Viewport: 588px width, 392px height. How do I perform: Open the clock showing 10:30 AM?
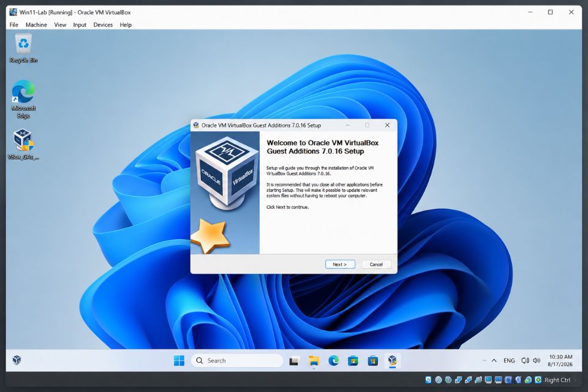point(560,361)
